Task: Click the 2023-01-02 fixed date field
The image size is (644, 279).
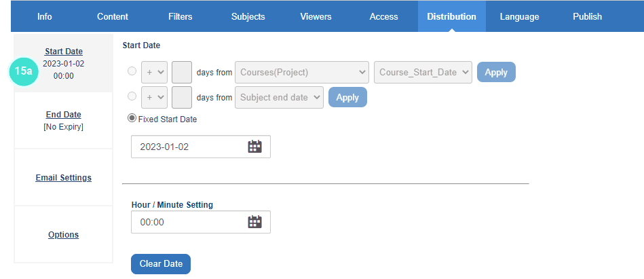Action: pos(201,147)
